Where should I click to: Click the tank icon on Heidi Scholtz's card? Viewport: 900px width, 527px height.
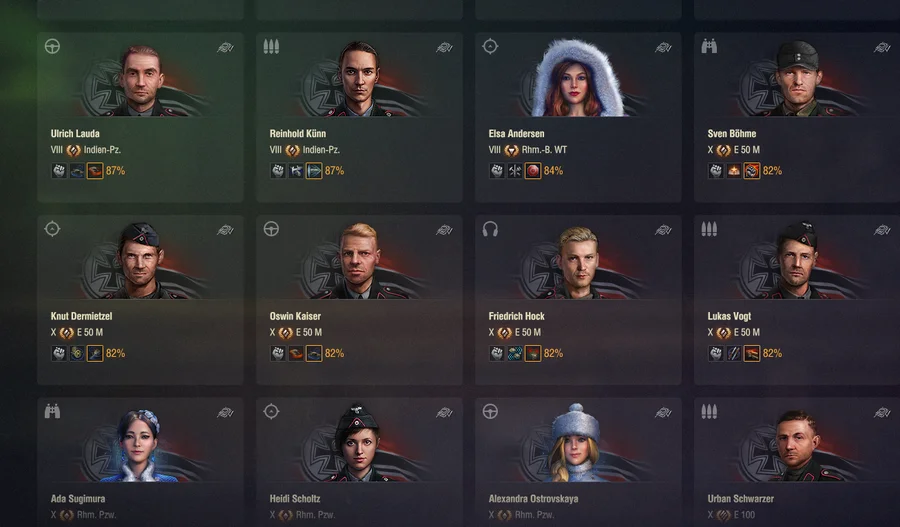pyautogui.click(x=444, y=413)
